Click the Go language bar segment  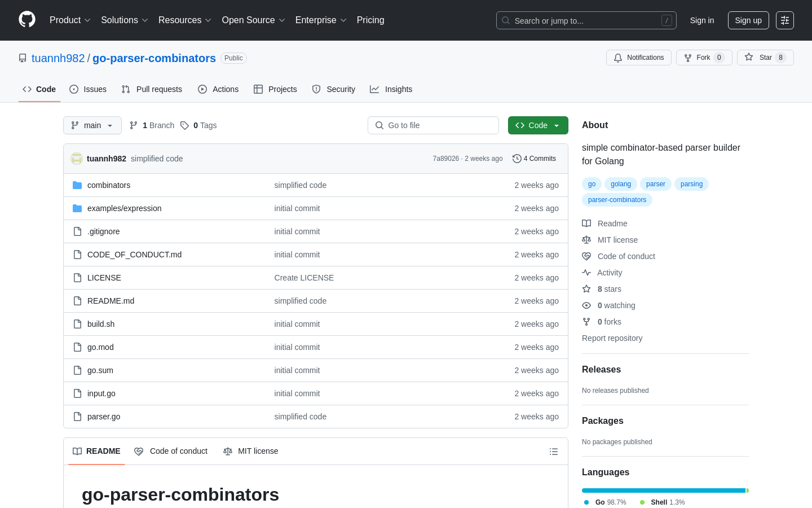[x=664, y=491]
